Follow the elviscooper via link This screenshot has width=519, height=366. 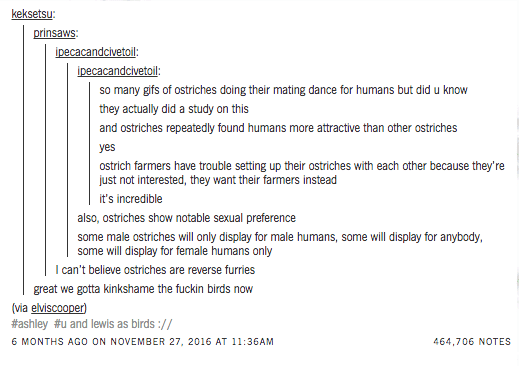pos(58,308)
